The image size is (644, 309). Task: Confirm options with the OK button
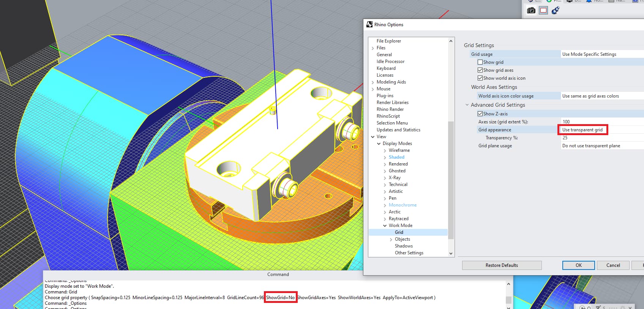[578, 265]
